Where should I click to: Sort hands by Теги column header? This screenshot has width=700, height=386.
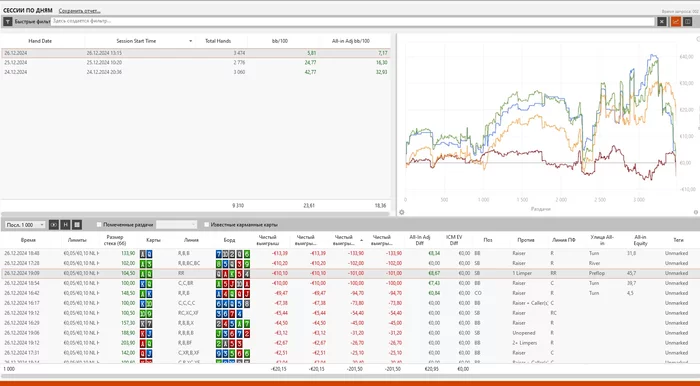click(x=678, y=240)
